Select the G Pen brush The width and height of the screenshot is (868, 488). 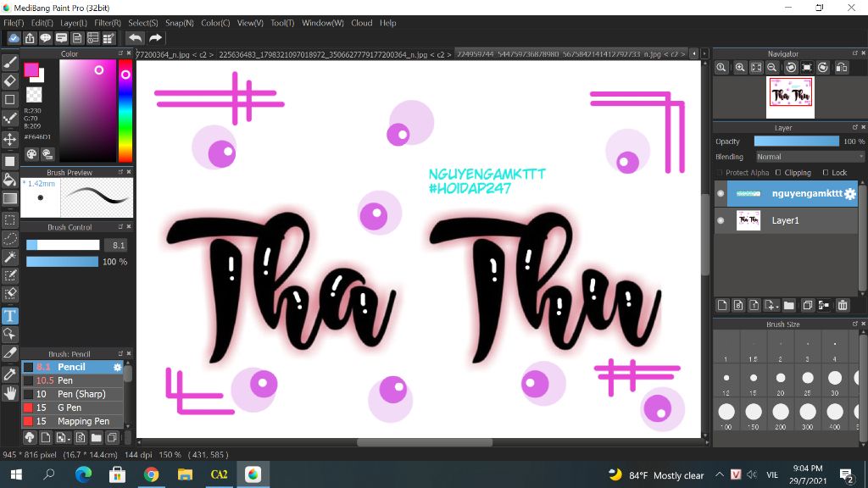pos(73,408)
